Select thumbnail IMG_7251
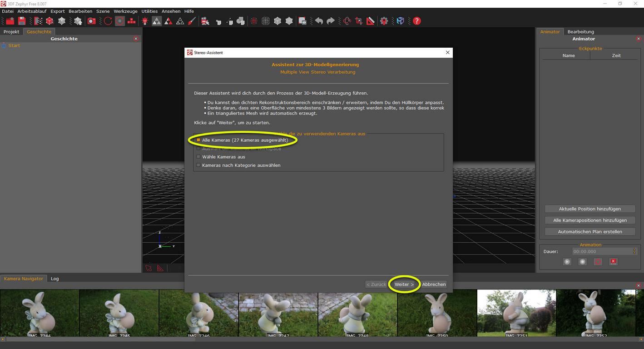 coord(516,314)
